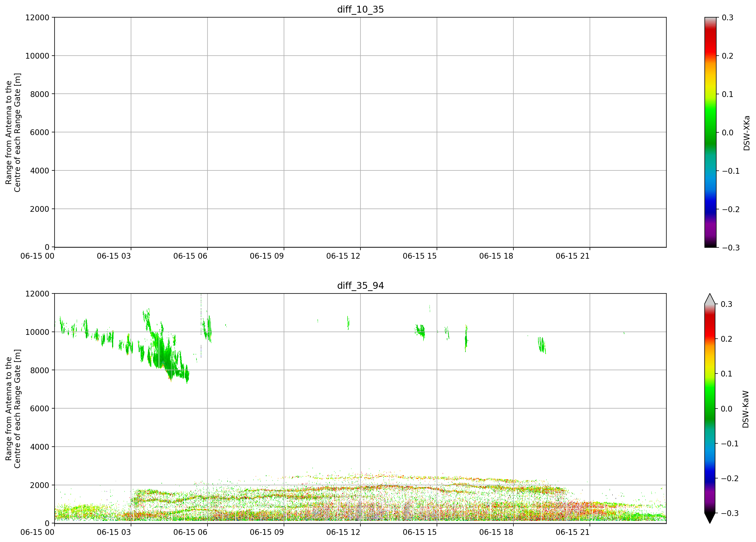Click the 2000 y-tick in diff_10_35 plot

[40, 209]
